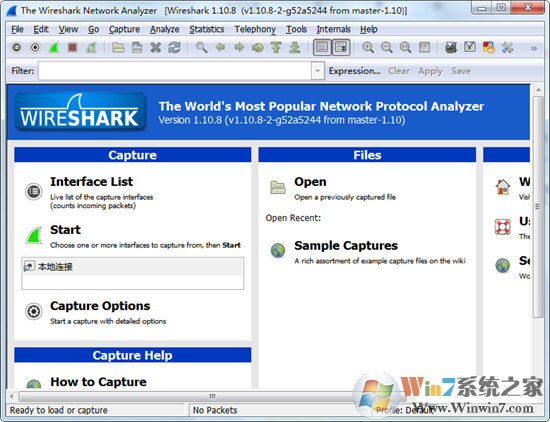Click the folder icon beside Open
Image resolution: width=550 pixels, height=422 pixels.
tap(278, 187)
